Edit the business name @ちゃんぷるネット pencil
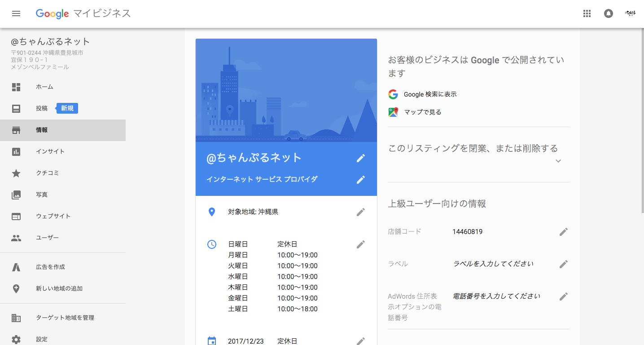The height and width of the screenshot is (345, 644). [361, 158]
